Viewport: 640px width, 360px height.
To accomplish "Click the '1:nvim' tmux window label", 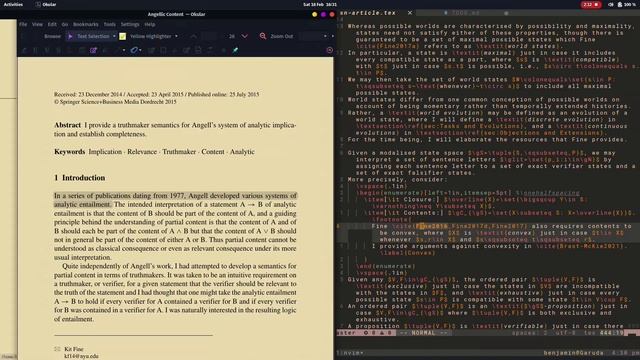I will click(350, 353).
